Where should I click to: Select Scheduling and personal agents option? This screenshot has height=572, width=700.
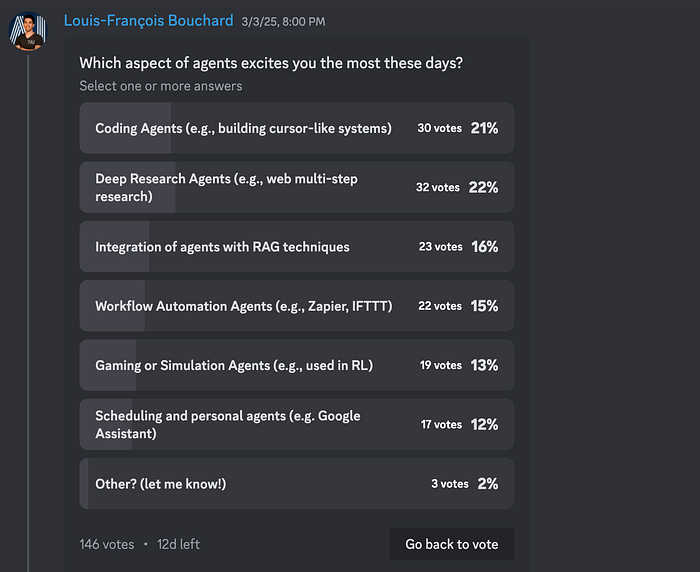(296, 425)
